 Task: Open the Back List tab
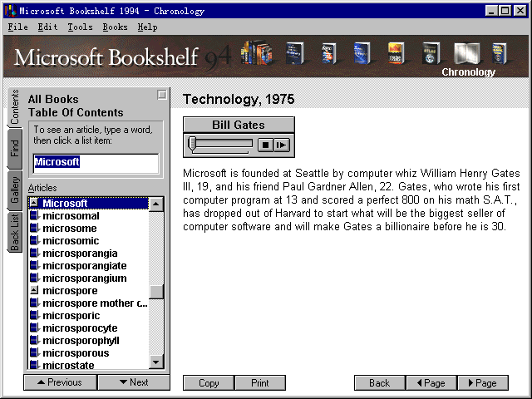(15, 232)
